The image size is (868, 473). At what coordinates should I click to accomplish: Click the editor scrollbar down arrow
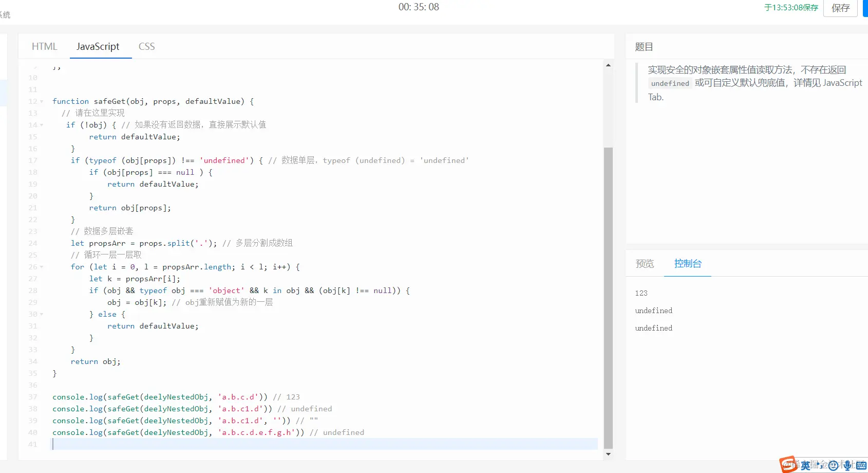point(608,454)
